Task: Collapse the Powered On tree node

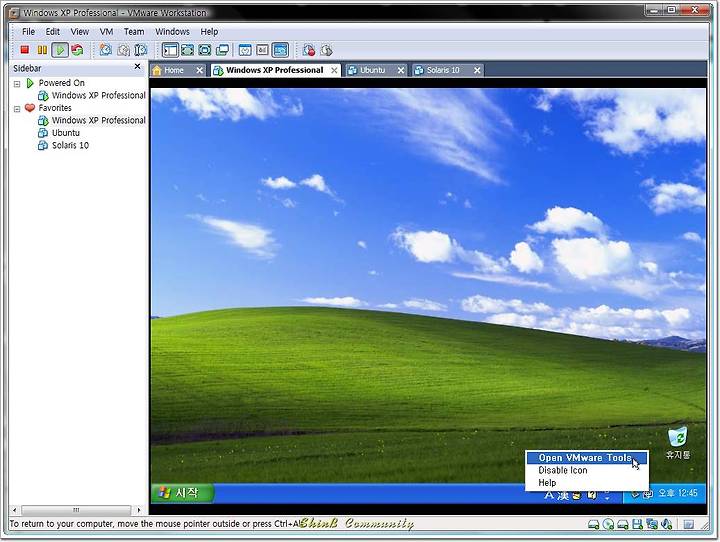Action: [17, 84]
